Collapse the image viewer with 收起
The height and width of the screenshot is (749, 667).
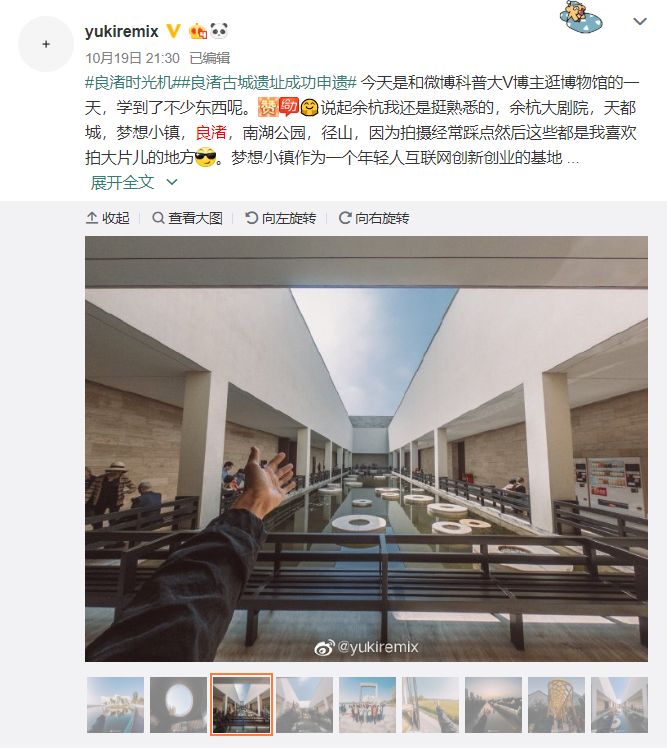(x=108, y=218)
